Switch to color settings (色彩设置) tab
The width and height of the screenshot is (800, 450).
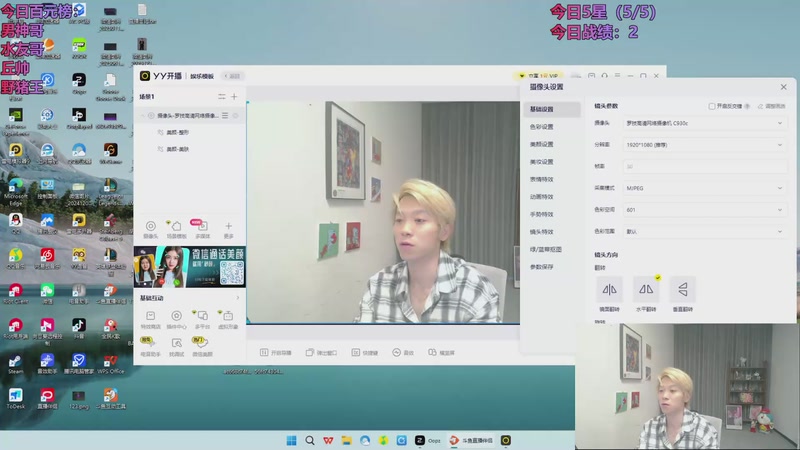coord(541,127)
